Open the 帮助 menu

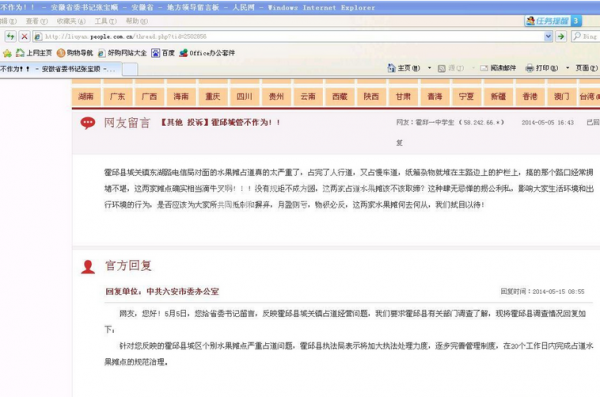[x=137, y=21]
